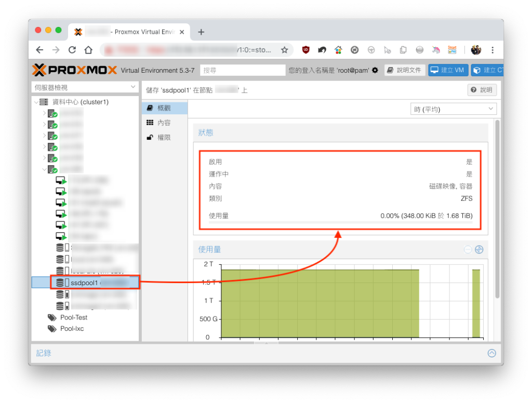
Task: Reload the page with the refresh icon
Action: pos(72,50)
